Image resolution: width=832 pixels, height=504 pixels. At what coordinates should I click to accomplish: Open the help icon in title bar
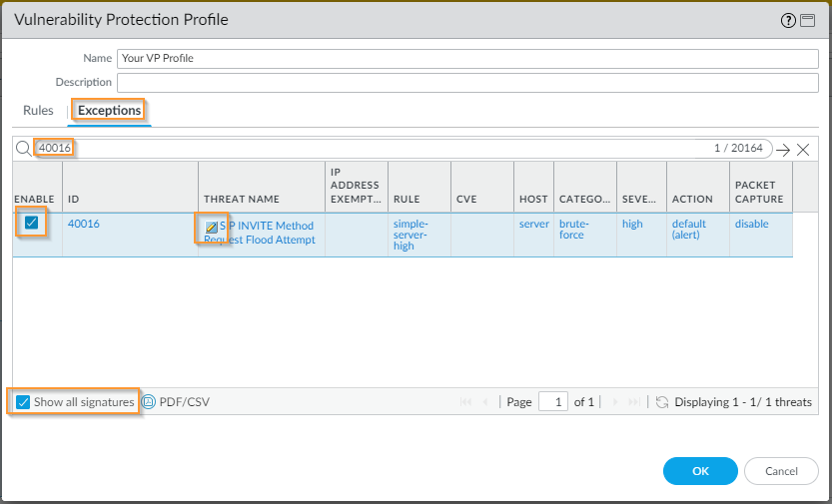790,20
